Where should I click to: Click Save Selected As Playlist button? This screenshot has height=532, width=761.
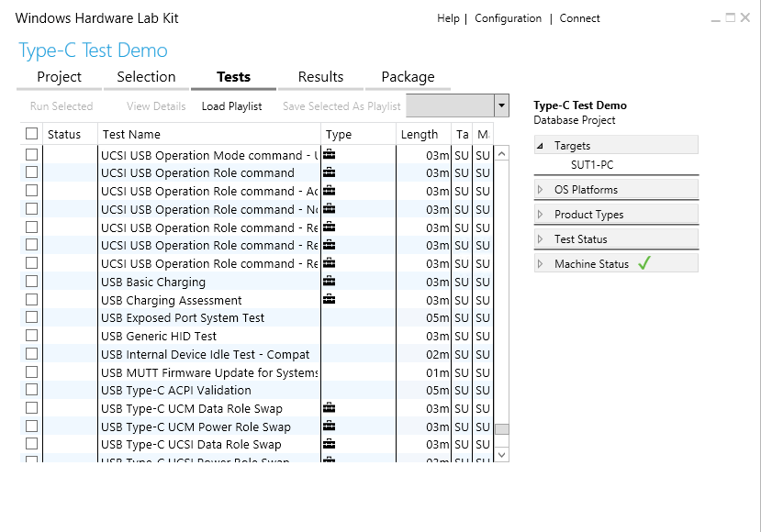[x=341, y=106]
